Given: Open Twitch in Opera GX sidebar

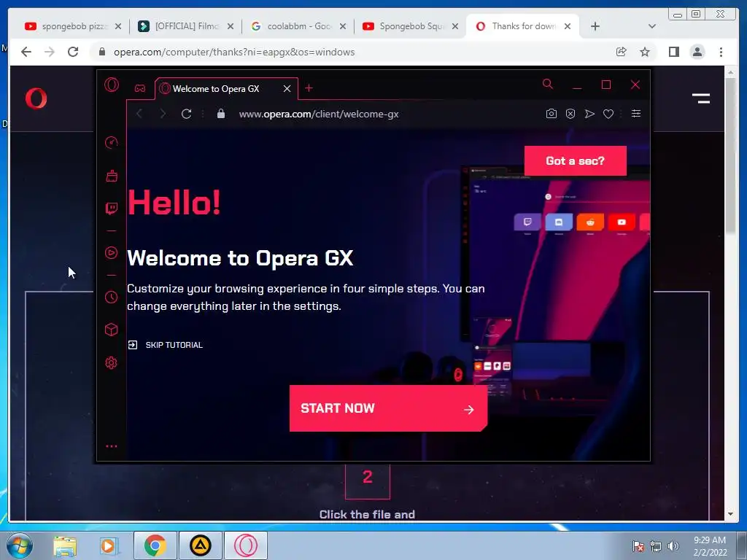Looking at the screenshot, I should click(x=112, y=209).
